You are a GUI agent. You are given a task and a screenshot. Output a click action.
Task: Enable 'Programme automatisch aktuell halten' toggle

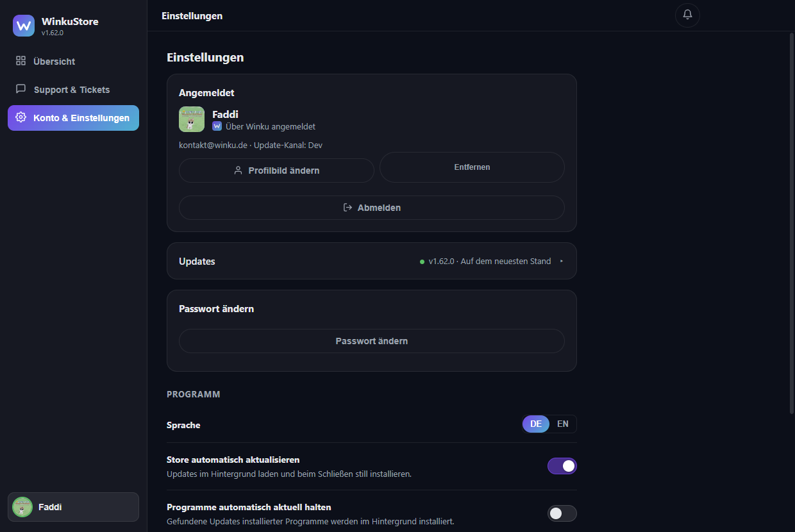pos(562,513)
